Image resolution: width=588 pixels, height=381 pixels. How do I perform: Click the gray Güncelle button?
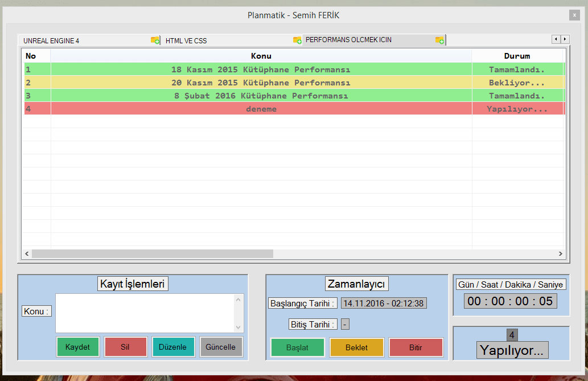[221, 347]
